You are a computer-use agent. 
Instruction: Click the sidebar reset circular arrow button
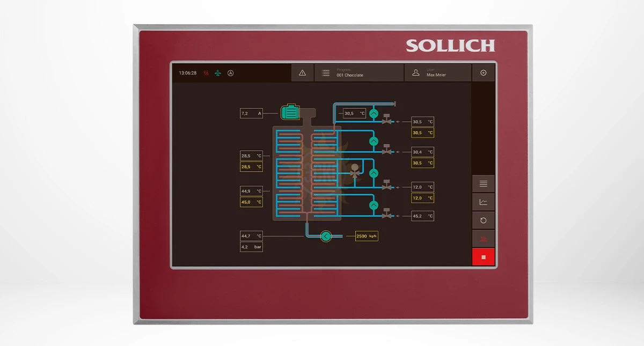point(484,220)
